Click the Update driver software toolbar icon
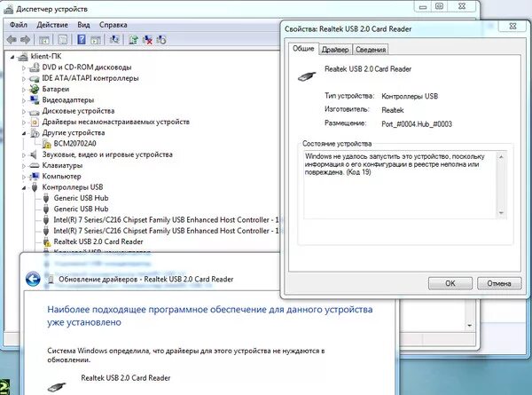Viewport: 532px width, 395px height. tap(133, 40)
